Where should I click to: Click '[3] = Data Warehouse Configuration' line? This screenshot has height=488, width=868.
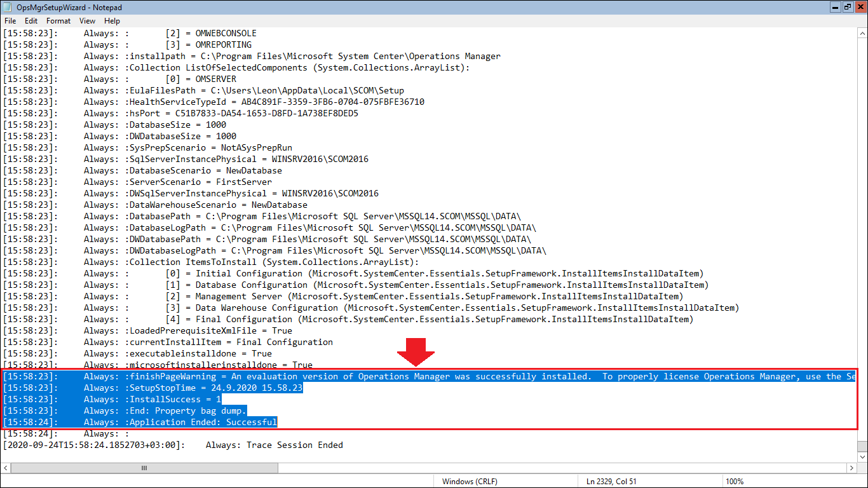tap(371, 308)
